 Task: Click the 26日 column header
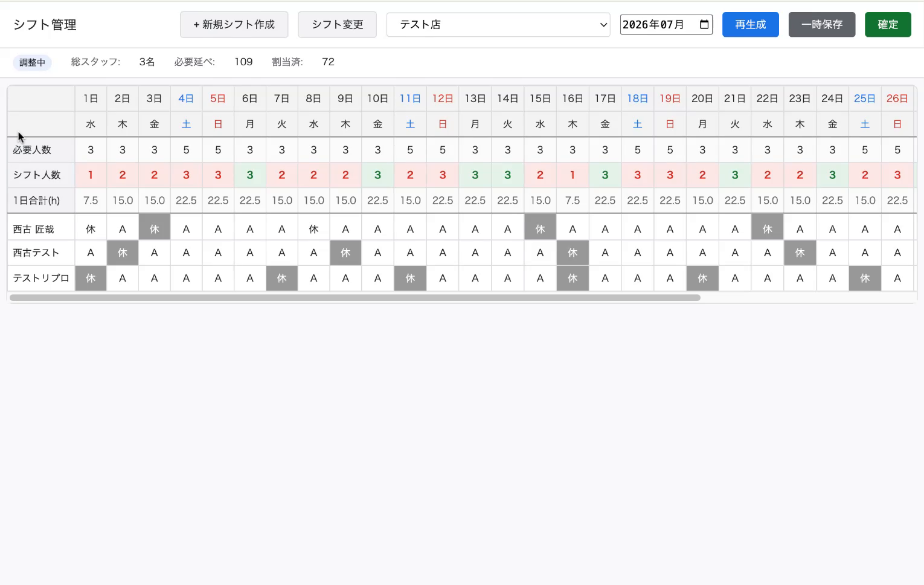897,99
